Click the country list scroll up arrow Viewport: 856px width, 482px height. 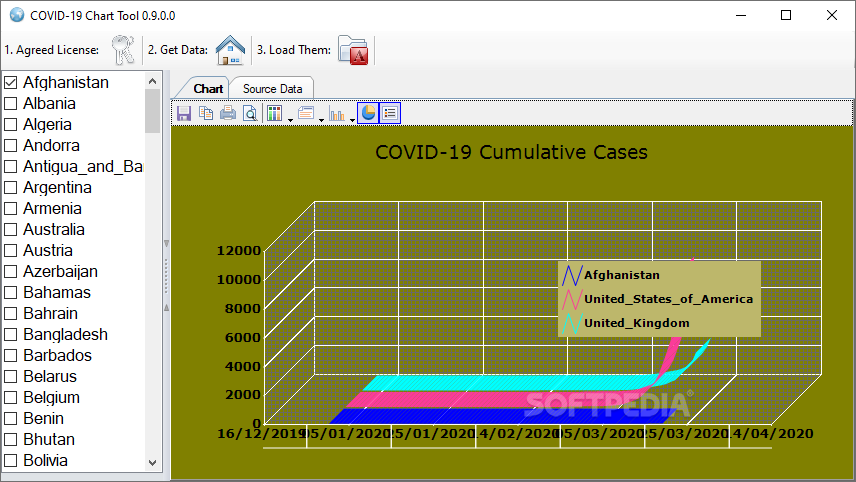pyautogui.click(x=152, y=81)
